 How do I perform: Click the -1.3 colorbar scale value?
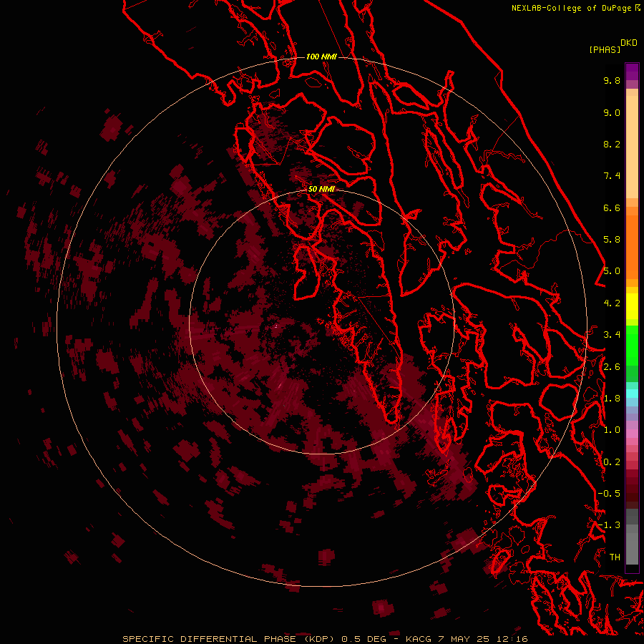(609, 525)
